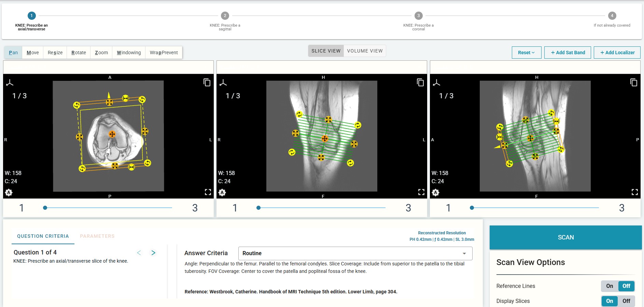Click Add Sat Band button
The image size is (644, 307).
point(568,53)
